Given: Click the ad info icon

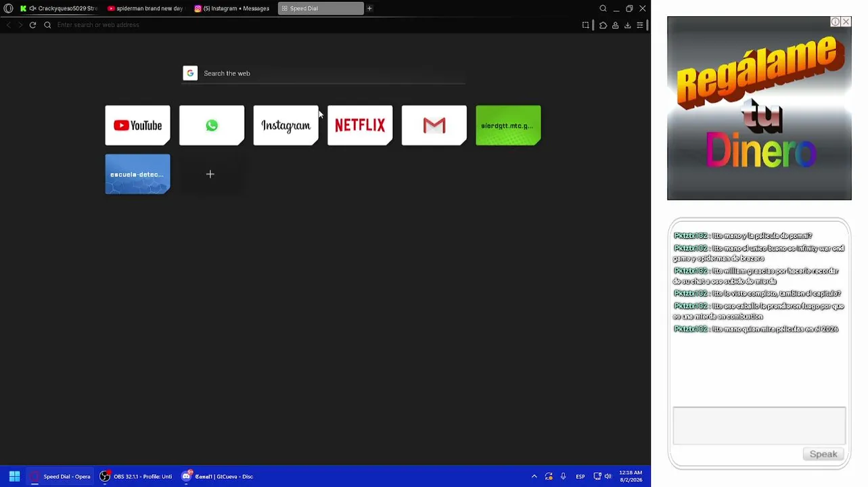Looking at the screenshot, I should tap(836, 22).
